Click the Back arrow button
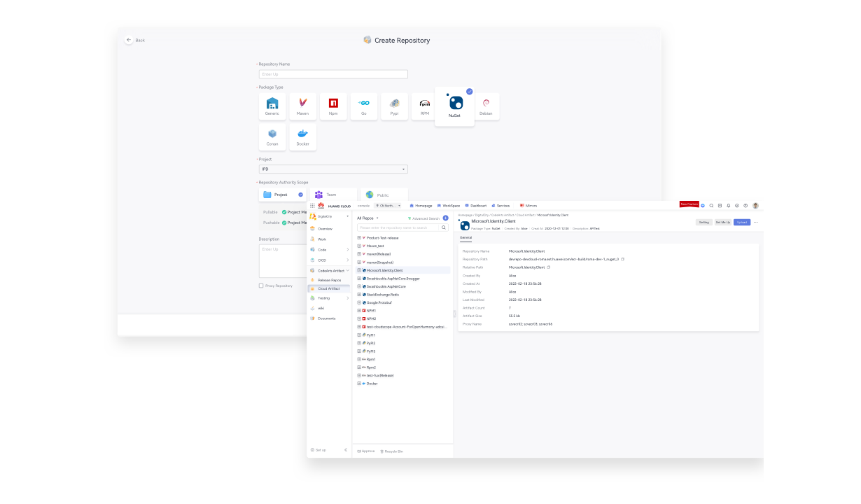The height and width of the screenshot is (504, 861). (129, 40)
